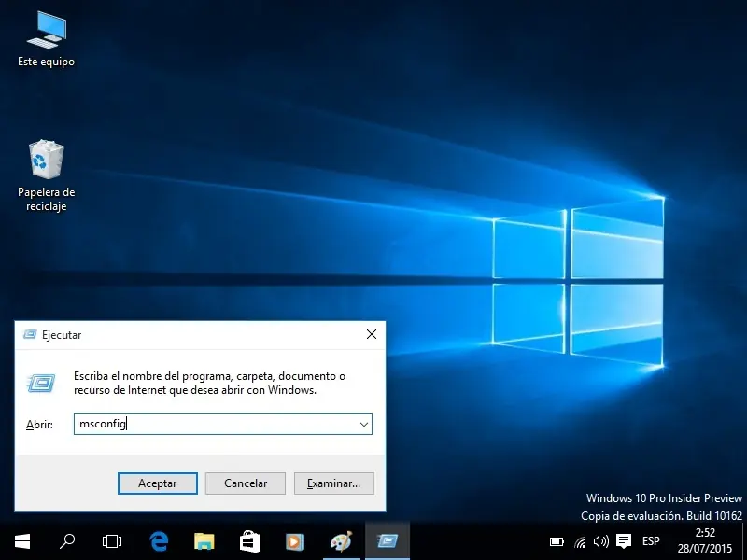Click the show desktop sliver in taskbar
This screenshot has width=747, height=560.
(744, 541)
